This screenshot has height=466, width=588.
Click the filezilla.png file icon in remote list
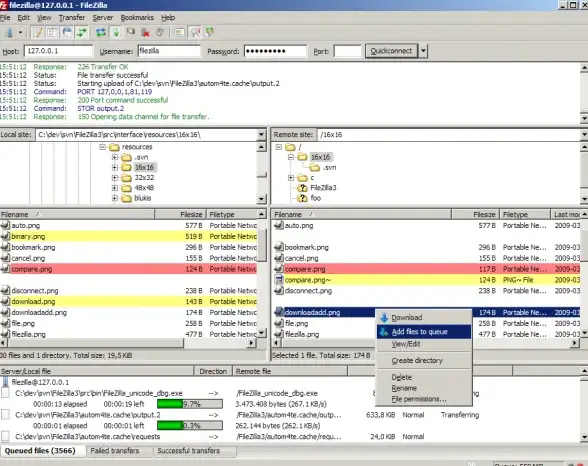[279, 334]
